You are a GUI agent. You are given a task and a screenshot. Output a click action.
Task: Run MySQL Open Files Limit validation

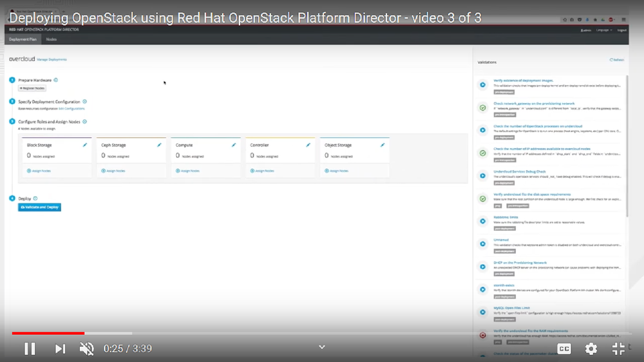(483, 312)
